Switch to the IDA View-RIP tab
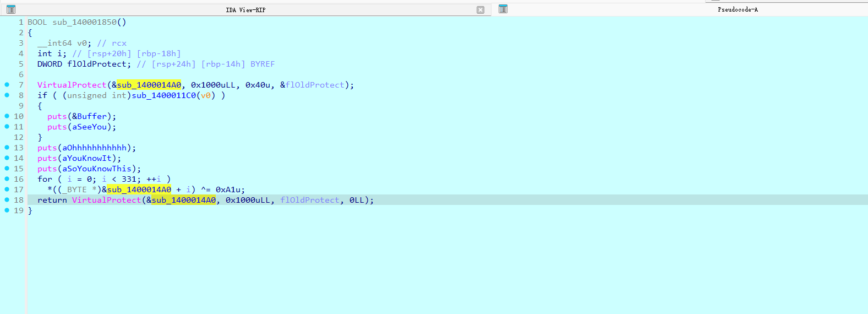Image resolution: width=868 pixels, height=314 pixels. (245, 10)
